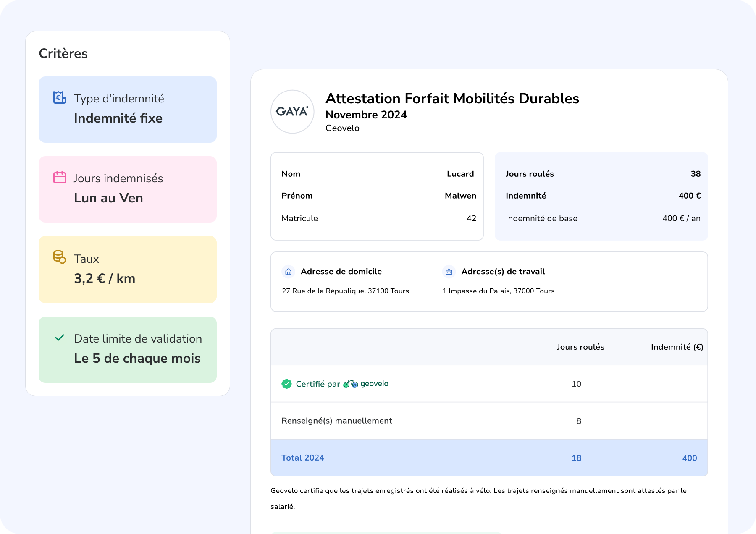Click the Matricule label
This screenshot has width=756, height=534.
coord(299,218)
